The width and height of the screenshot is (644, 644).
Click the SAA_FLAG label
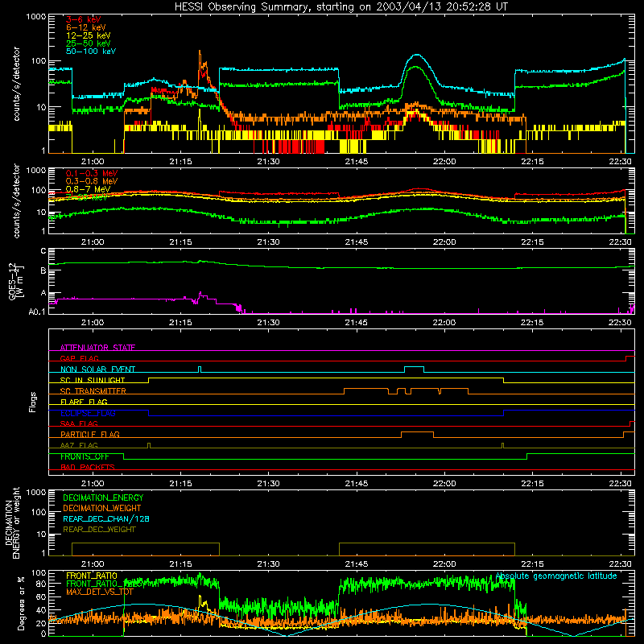click(79, 423)
